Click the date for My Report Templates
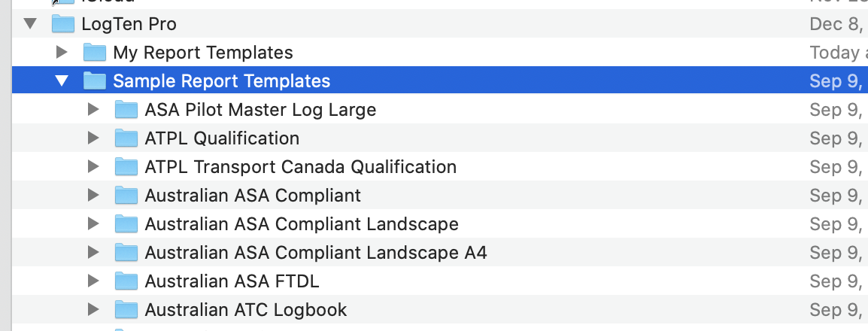868x331 pixels. [x=836, y=53]
